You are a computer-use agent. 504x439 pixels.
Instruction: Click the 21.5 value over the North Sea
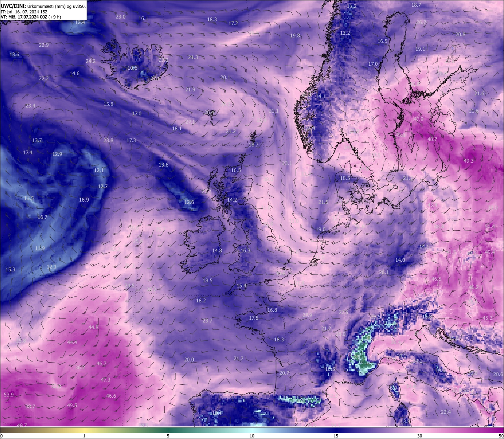(323, 202)
